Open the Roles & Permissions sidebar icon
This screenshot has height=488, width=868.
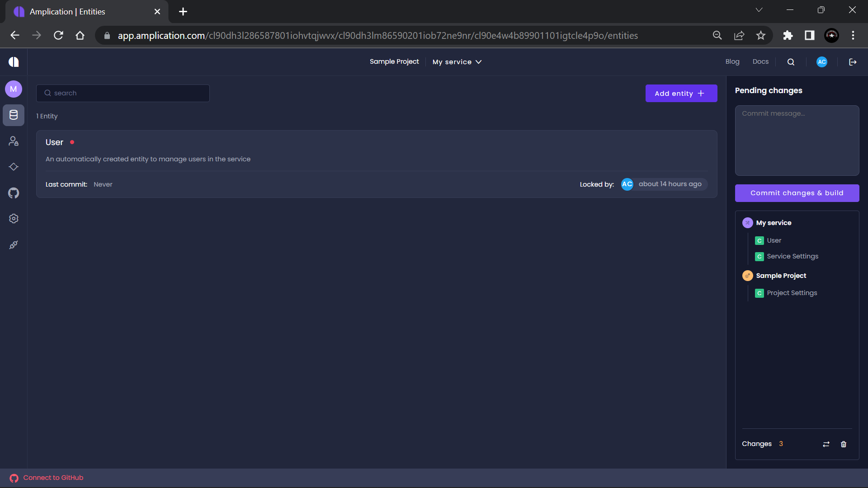[x=14, y=141]
